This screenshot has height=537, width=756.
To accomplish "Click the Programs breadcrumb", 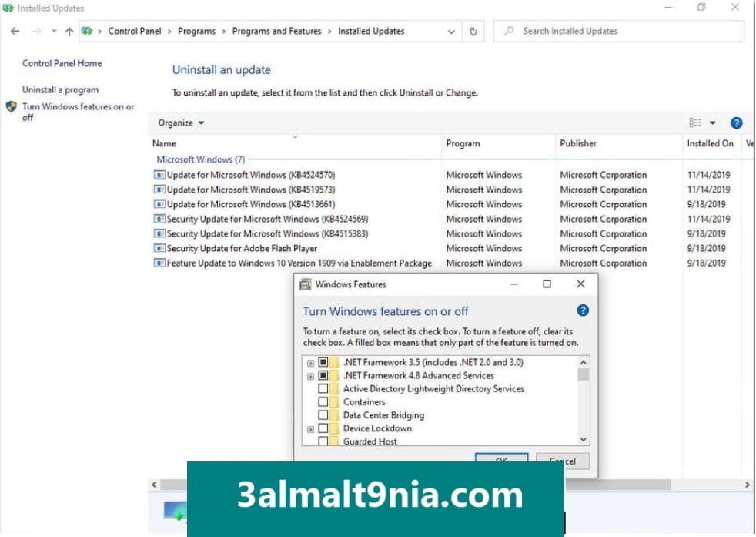I will (x=197, y=32).
